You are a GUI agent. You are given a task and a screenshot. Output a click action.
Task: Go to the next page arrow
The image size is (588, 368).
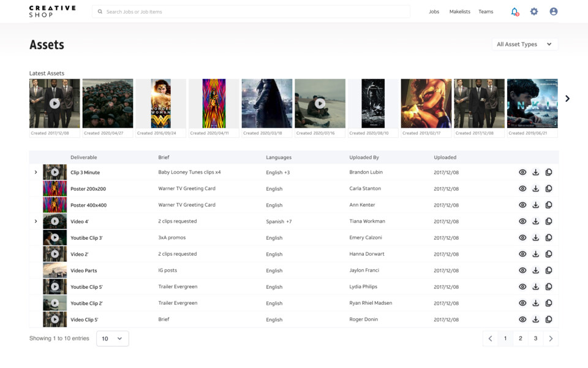[x=551, y=339]
